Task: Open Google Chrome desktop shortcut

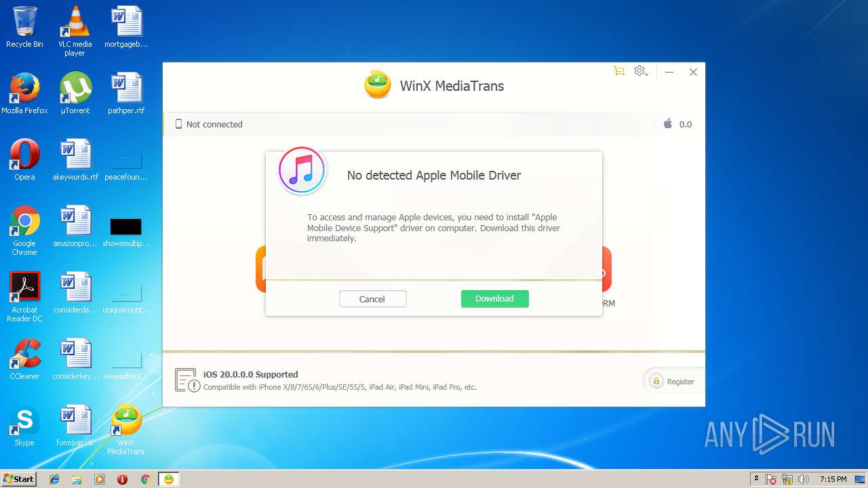Action: (x=24, y=231)
